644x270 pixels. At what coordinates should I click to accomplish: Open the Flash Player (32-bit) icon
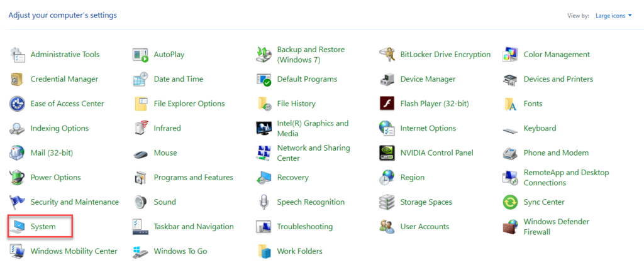click(x=387, y=104)
